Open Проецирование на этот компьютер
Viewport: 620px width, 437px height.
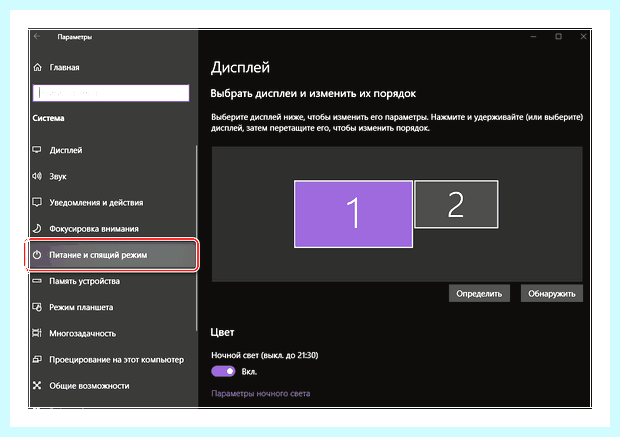click(117, 359)
